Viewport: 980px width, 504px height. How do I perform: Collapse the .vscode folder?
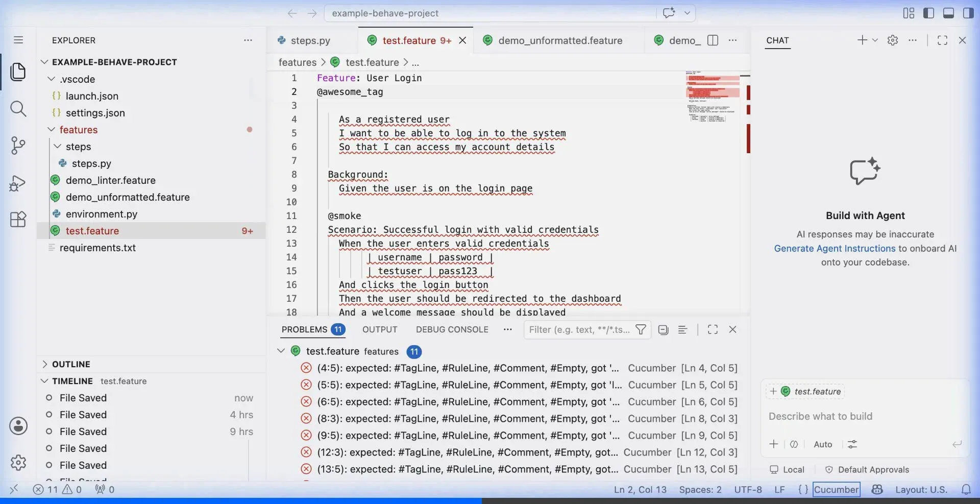51,79
